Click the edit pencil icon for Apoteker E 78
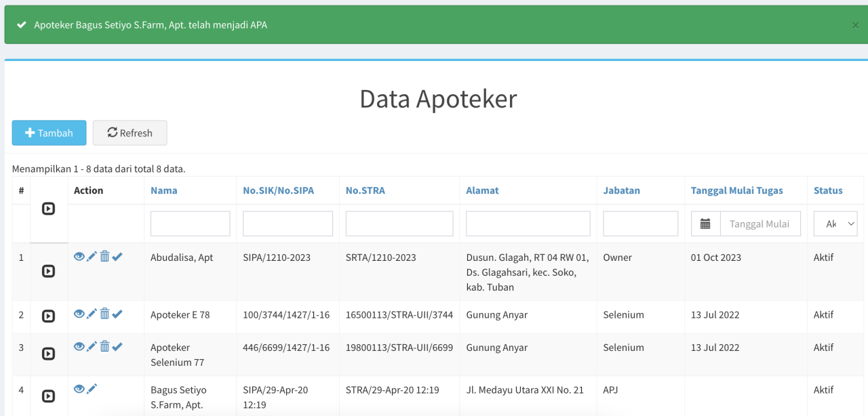This screenshot has height=416, width=868. pos(92,314)
